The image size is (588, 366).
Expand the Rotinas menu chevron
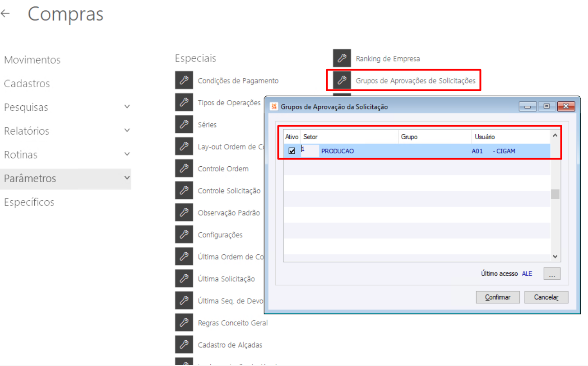[127, 155]
